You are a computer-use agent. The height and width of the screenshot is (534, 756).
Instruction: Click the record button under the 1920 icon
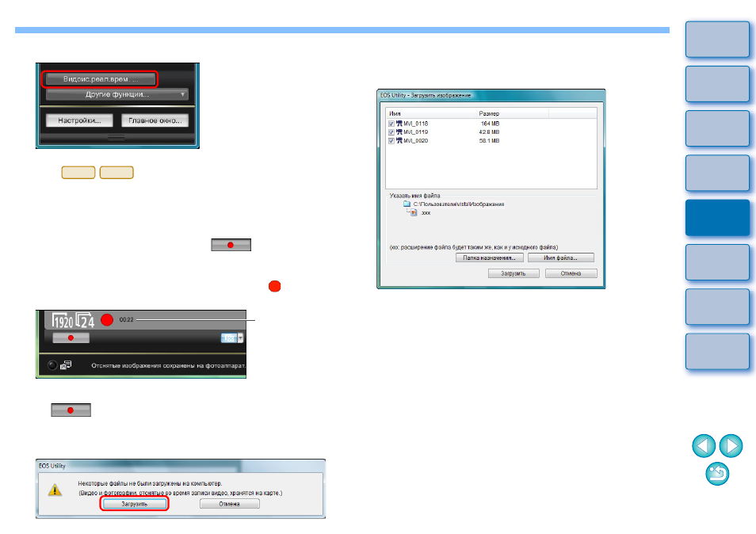[x=71, y=338]
